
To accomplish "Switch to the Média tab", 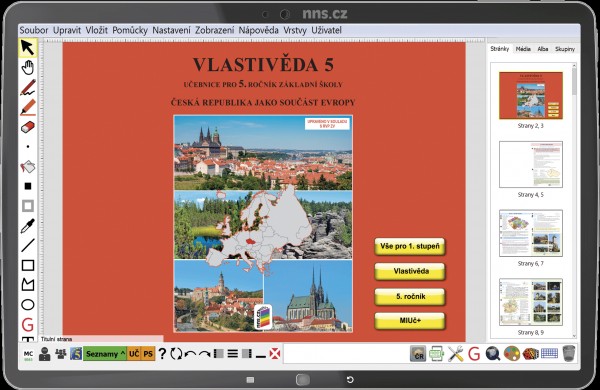I will coord(523,49).
